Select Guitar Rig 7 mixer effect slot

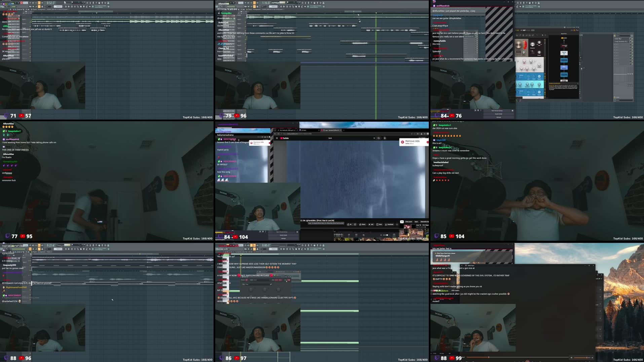[x=621, y=39]
